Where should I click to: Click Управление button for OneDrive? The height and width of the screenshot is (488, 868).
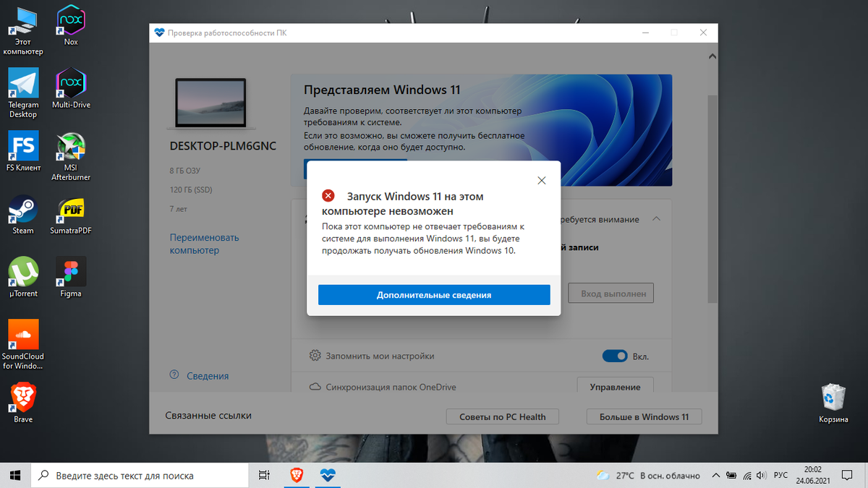coord(615,386)
